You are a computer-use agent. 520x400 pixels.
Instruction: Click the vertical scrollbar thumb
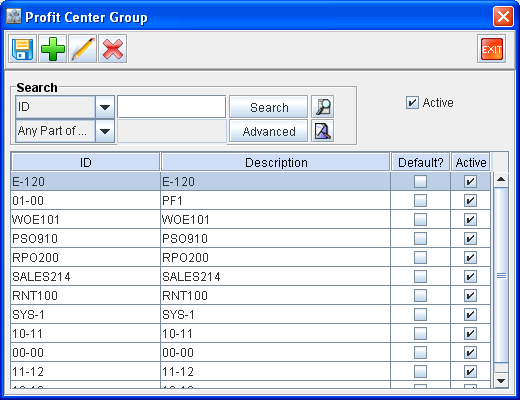(501, 275)
